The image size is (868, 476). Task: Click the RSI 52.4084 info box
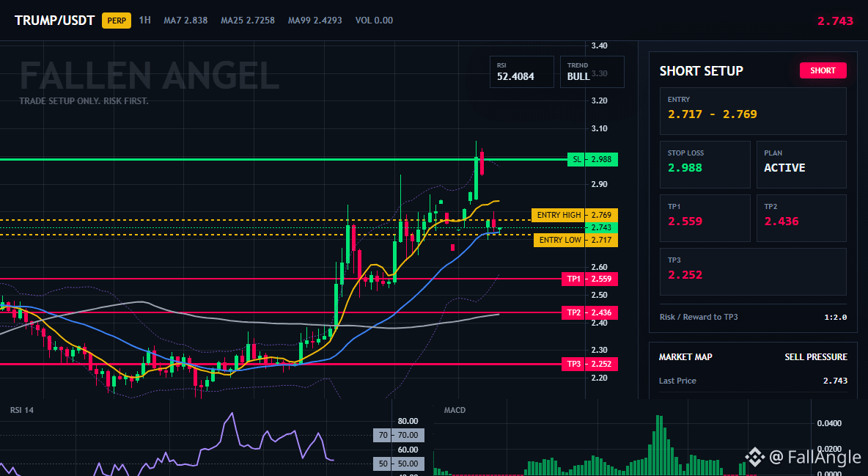[x=521, y=71]
